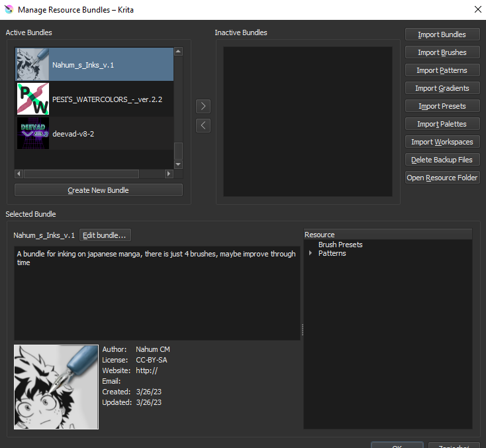This screenshot has height=448, width=486.
Task: Click the Resource column header
Action: [388, 235]
